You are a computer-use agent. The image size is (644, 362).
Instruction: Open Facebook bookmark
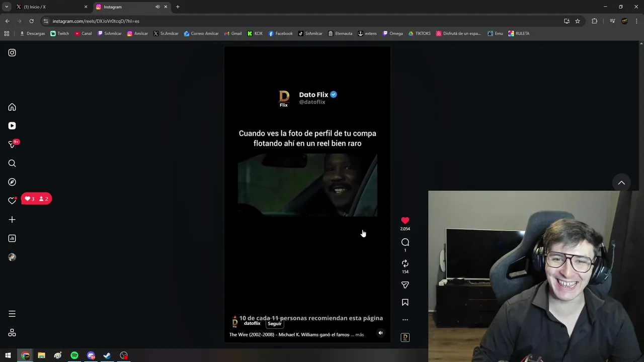click(x=280, y=34)
